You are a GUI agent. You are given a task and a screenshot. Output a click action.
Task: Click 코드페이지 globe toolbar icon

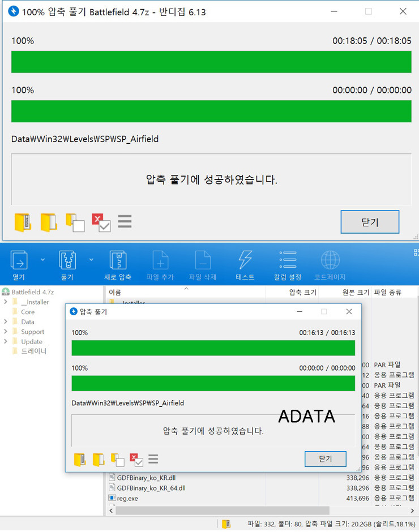click(330, 265)
